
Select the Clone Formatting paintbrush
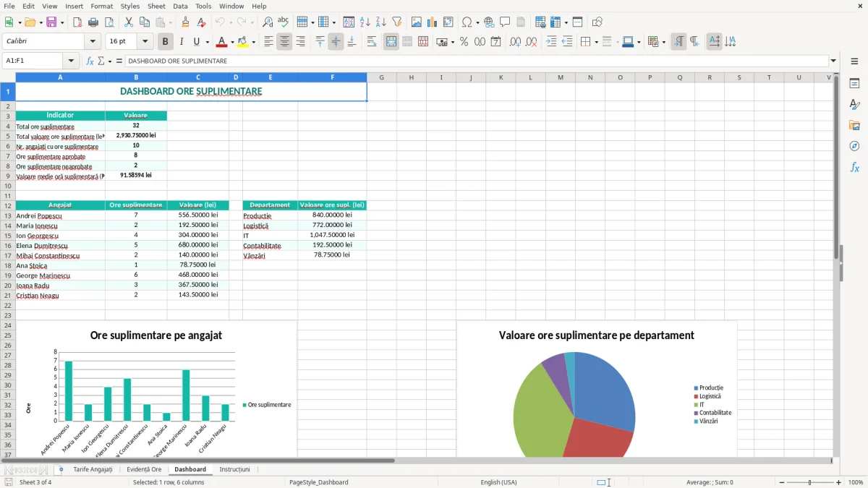coord(186,22)
